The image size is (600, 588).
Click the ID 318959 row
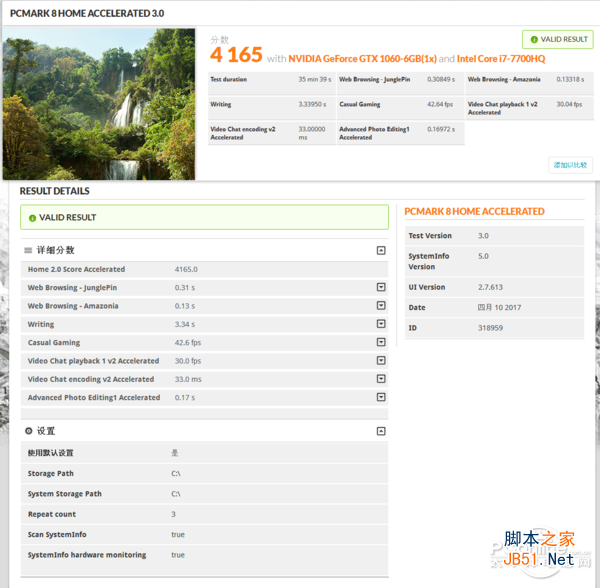pyautogui.click(x=494, y=328)
